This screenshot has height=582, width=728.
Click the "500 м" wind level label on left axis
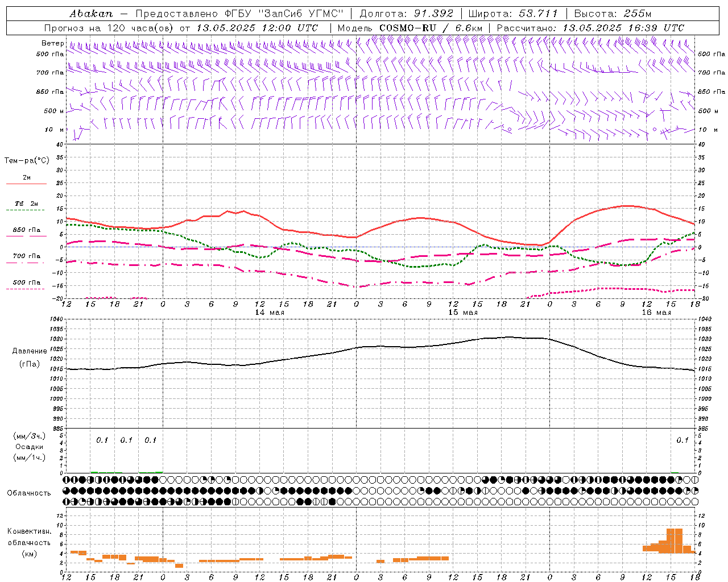click(54, 111)
